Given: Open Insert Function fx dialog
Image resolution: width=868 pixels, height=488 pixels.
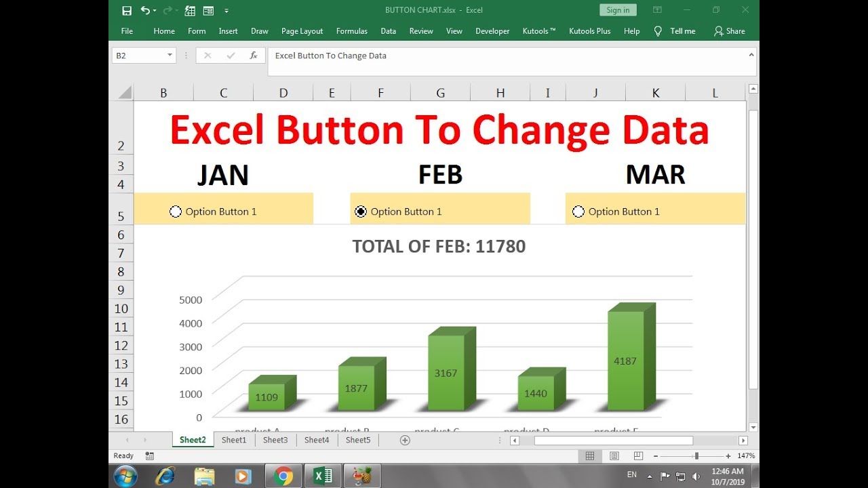Looking at the screenshot, I should (254, 56).
